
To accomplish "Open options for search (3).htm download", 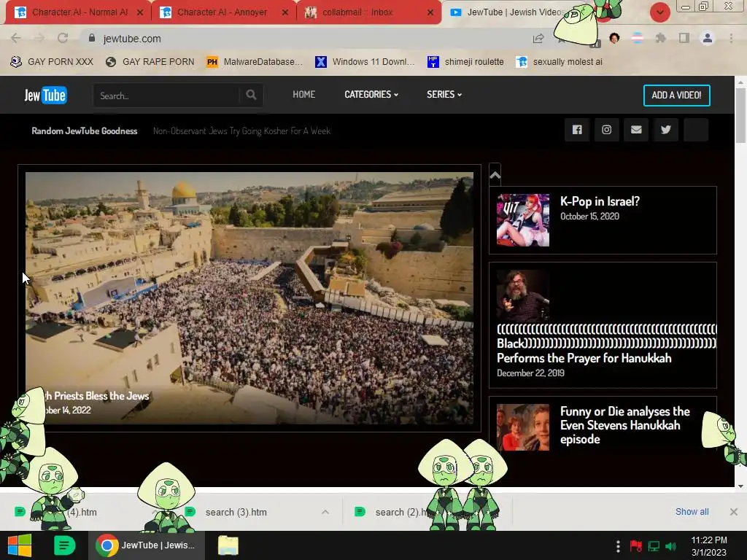I will [325, 512].
